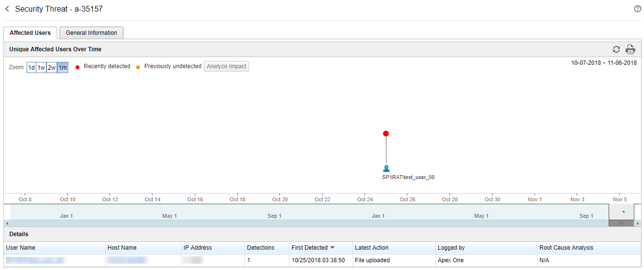644x270 pixels.
Task: Sort by the Detections column header
Action: tap(261, 248)
